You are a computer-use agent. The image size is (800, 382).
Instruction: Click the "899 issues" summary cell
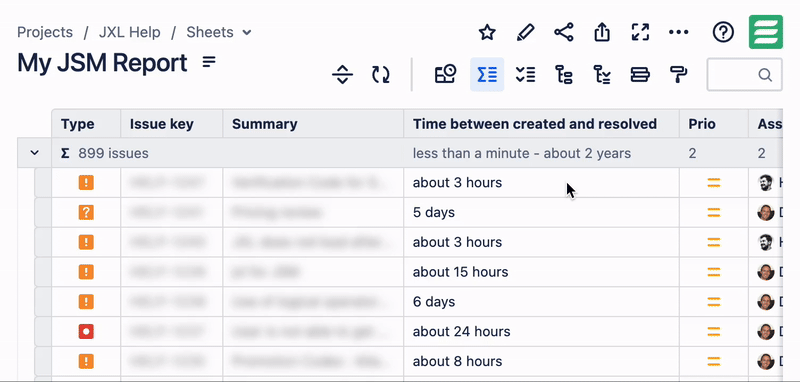[113, 153]
